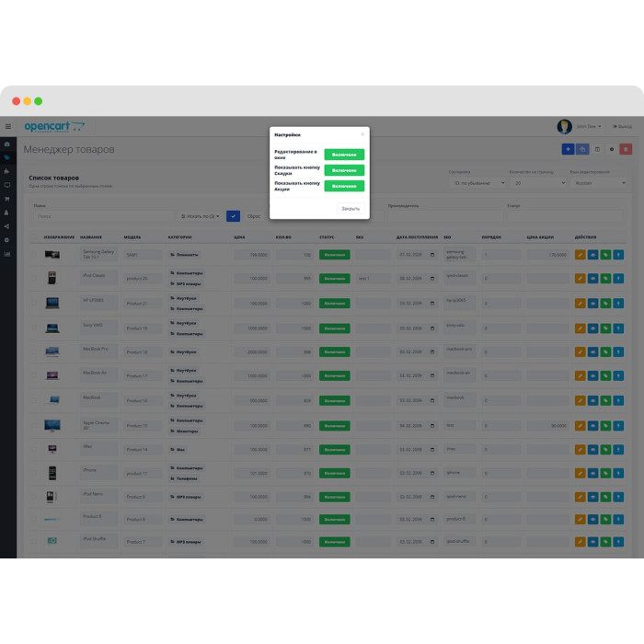Viewport: 644px width, 644px height.
Task: Toggle 'Показывать кнопку Акции' Включено switch
Action: pos(344,186)
